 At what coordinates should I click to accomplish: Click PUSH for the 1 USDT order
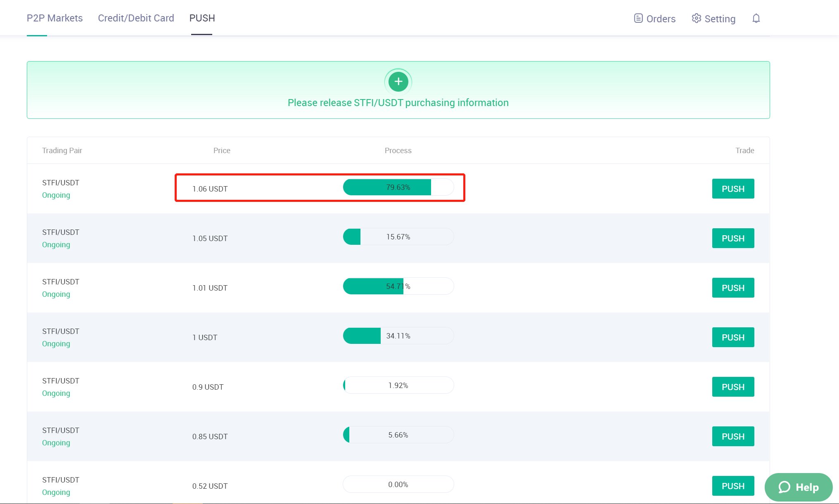(x=733, y=337)
